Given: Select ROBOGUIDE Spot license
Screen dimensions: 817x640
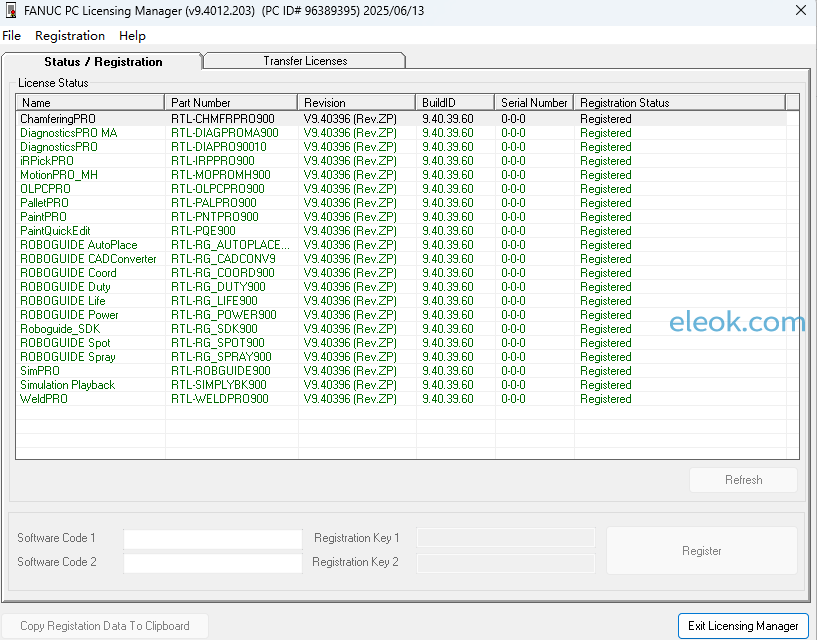Looking at the screenshot, I should click(401, 343).
